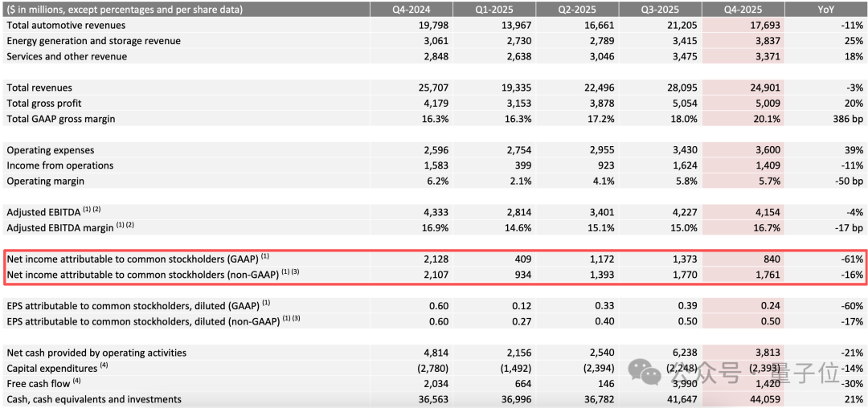Viewport: 868px width, 408px height.
Task: Select Q1-2025 non-GAAP EPS value 0.27
Action: [x=521, y=321]
